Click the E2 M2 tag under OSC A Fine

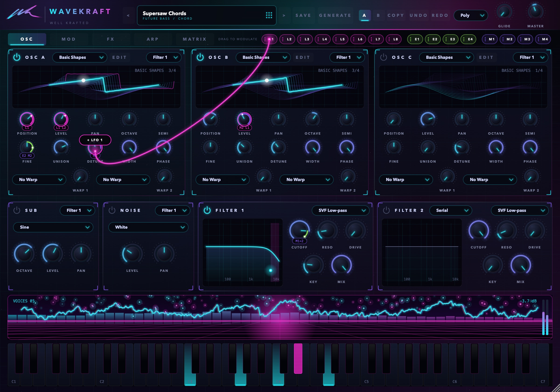point(27,156)
